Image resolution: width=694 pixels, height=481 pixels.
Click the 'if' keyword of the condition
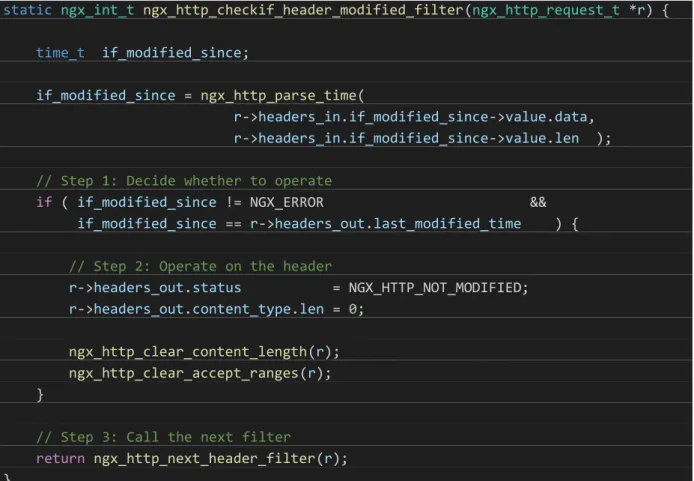tap(44, 203)
